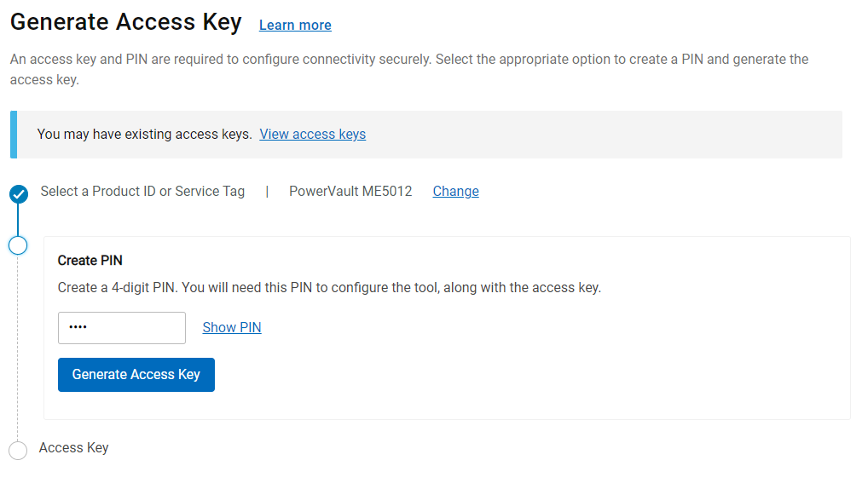Click the Select a Product ID or Service Tag label
The width and height of the screenshot is (868, 489).
coord(142,192)
